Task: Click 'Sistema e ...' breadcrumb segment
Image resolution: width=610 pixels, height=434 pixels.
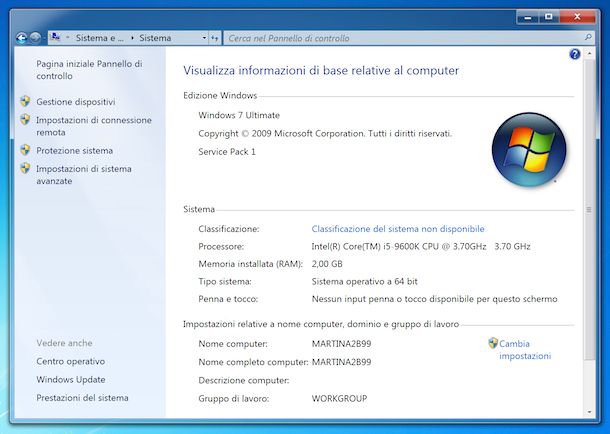Action: pos(100,38)
